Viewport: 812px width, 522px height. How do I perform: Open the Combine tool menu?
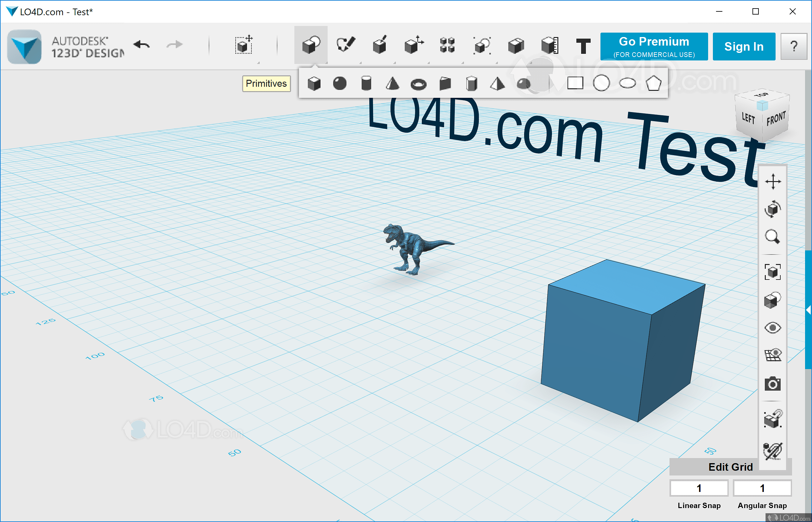pyautogui.click(x=516, y=45)
